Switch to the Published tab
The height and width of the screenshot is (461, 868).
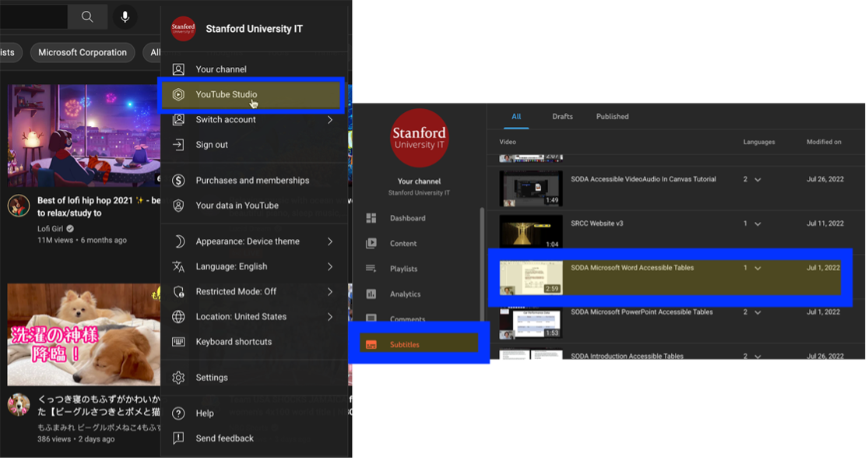point(612,117)
